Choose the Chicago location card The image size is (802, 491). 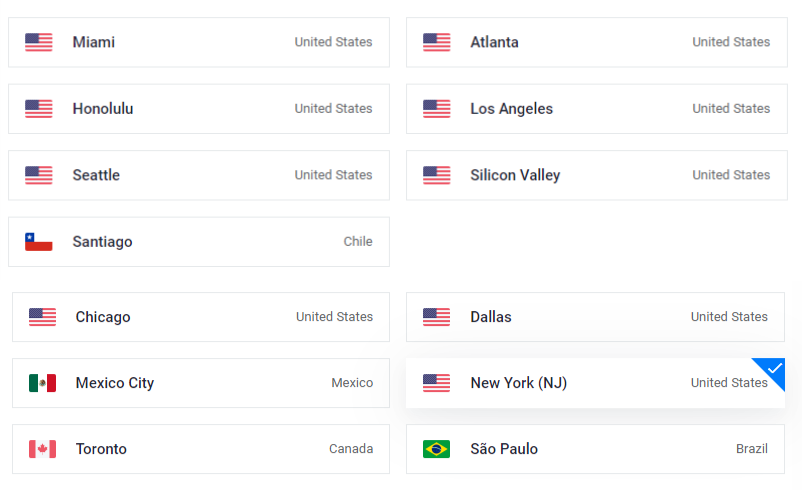201,317
